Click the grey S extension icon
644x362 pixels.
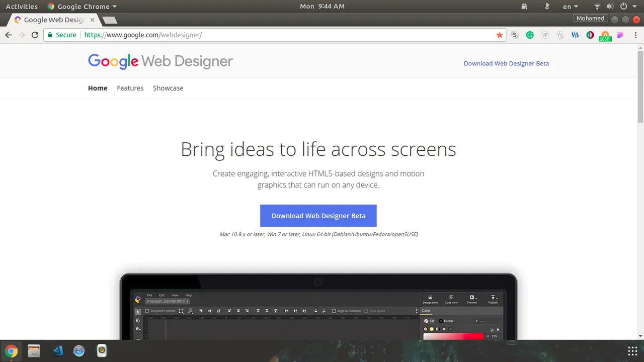[x=515, y=35]
